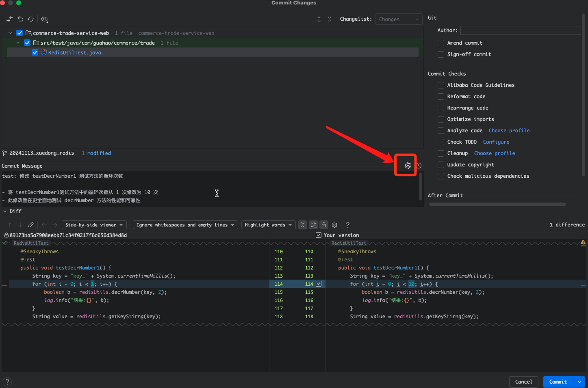Tick the Optimize imports checkbox
Screen dimensions: 588x388
tap(441, 119)
